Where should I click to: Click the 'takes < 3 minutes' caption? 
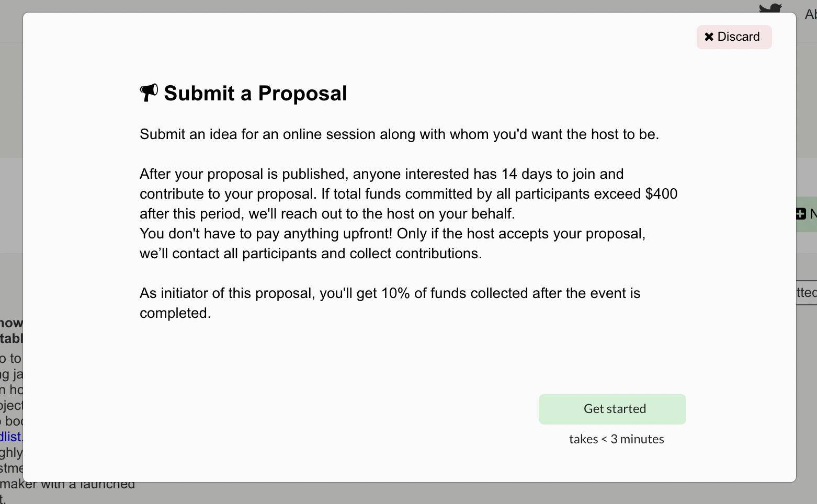click(616, 439)
